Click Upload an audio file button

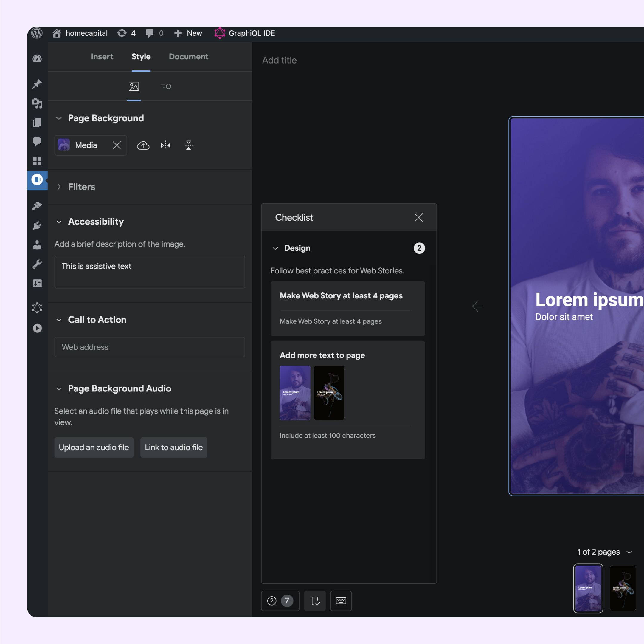94,447
